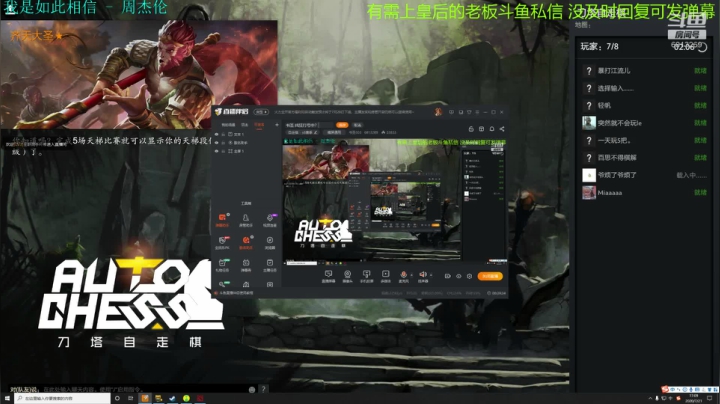Click the grey button next to orange title button

point(357,125)
